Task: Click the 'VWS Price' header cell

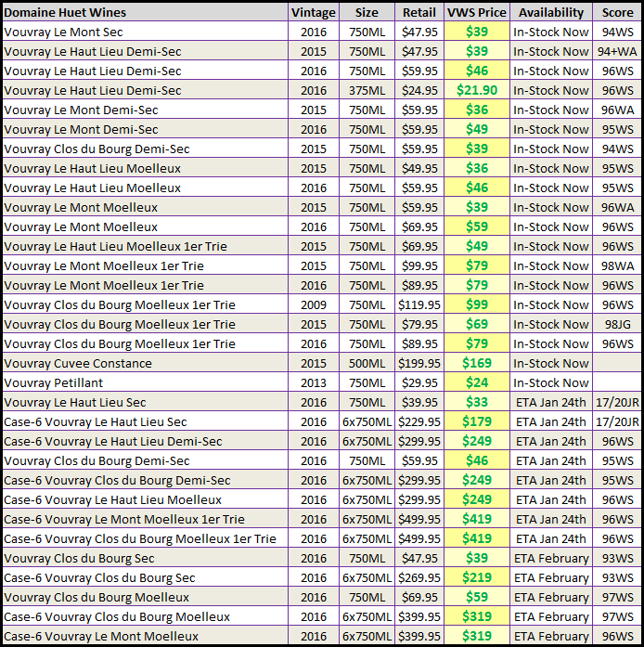Action: tap(476, 12)
